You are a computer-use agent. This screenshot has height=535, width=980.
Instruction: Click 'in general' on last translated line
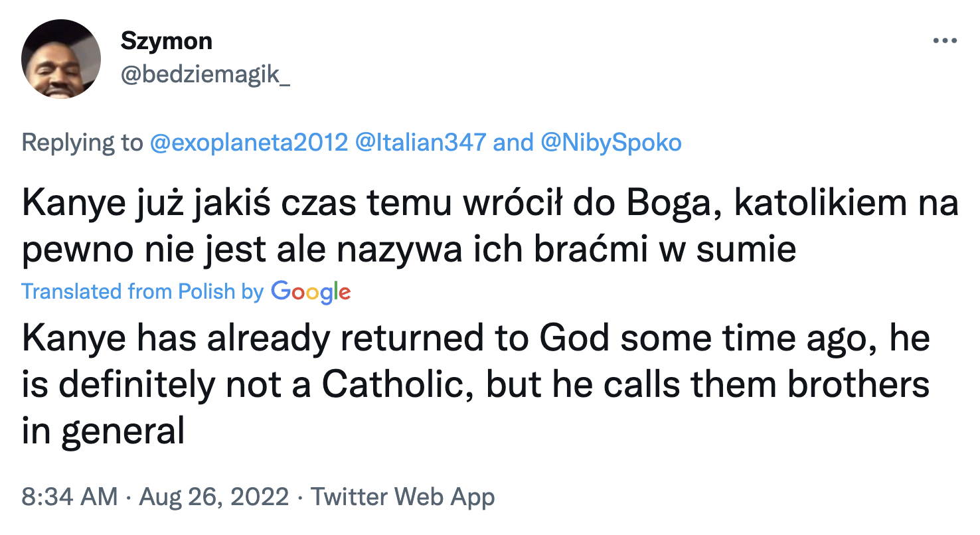point(103,431)
